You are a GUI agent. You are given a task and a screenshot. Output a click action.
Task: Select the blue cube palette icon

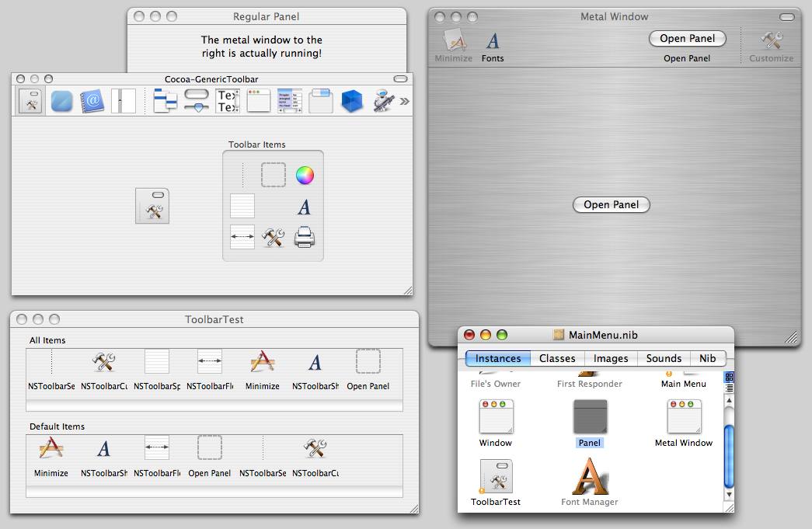click(x=352, y=101)
